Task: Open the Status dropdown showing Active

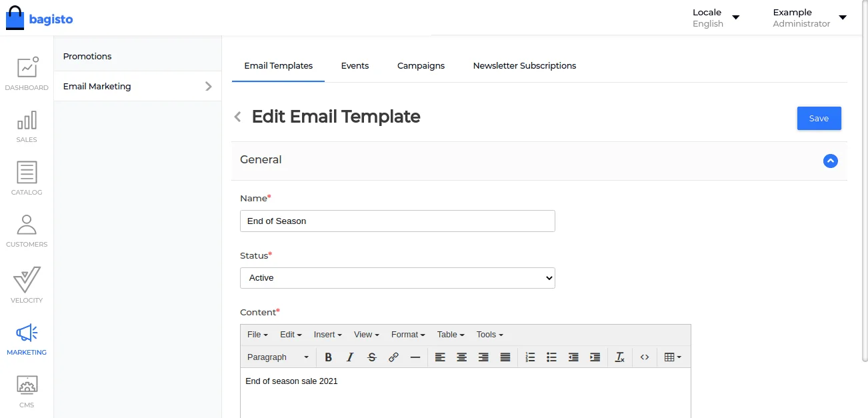Action: coord(397,278)
